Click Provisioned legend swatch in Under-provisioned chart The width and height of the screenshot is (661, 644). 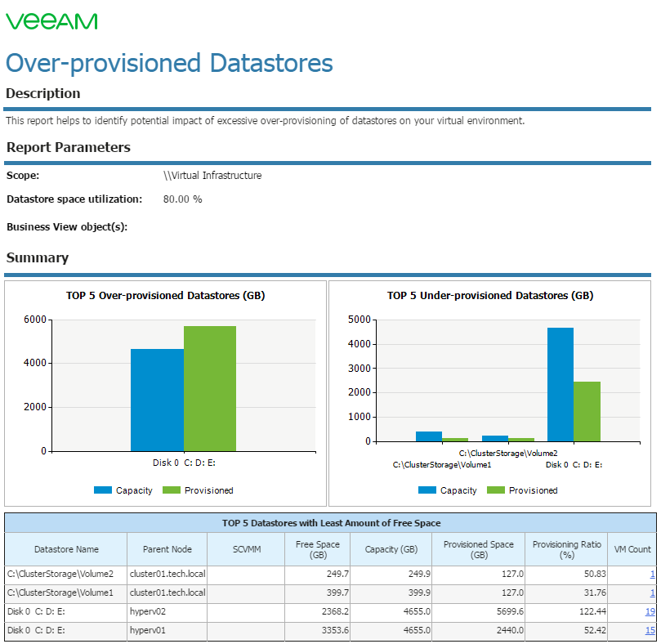coord(496,490)
